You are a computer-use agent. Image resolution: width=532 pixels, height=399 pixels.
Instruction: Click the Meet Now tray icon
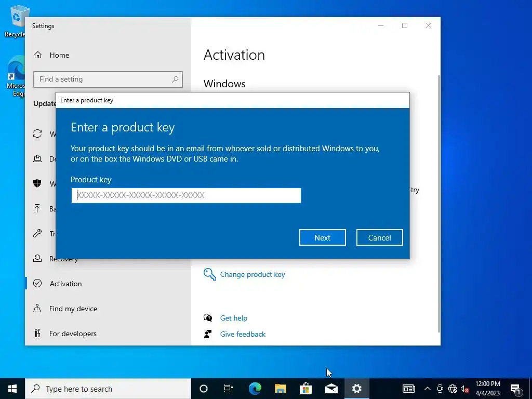(x=440, y=389)
